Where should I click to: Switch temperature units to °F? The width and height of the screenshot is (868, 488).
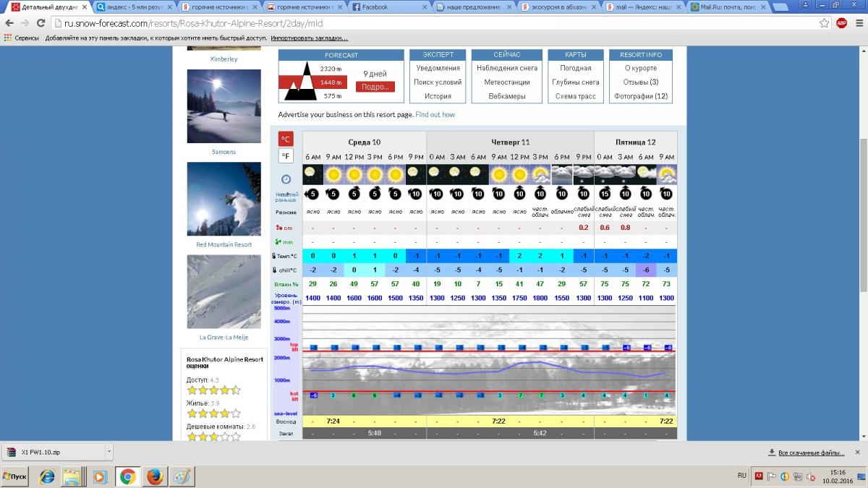click(286, 156)
